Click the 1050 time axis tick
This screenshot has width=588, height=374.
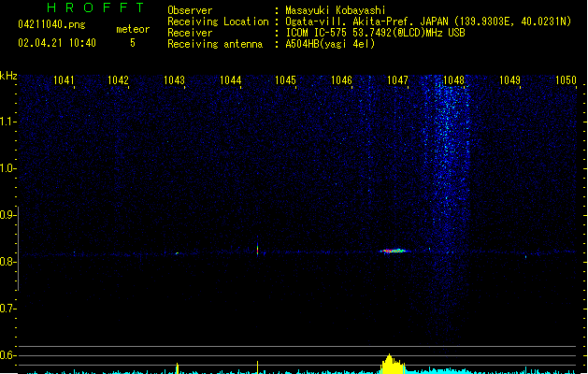pyautogui.click(x=566, y=80)
